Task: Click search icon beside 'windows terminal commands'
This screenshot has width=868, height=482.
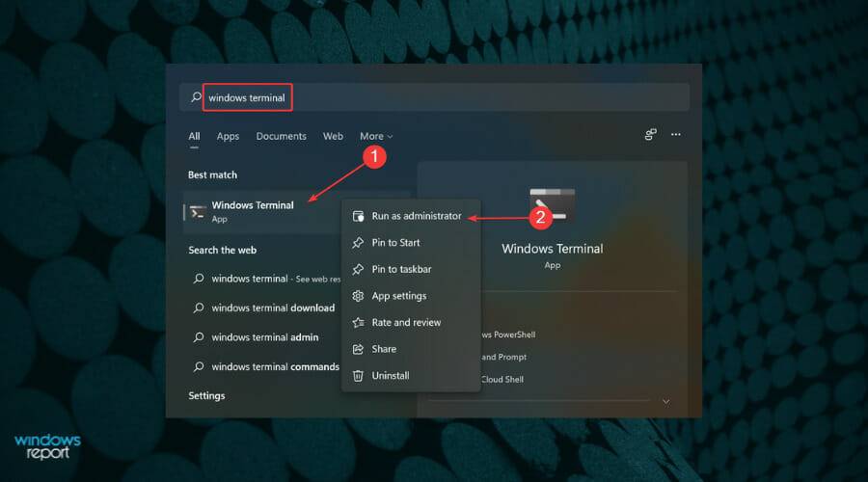Action: [198, 366]
